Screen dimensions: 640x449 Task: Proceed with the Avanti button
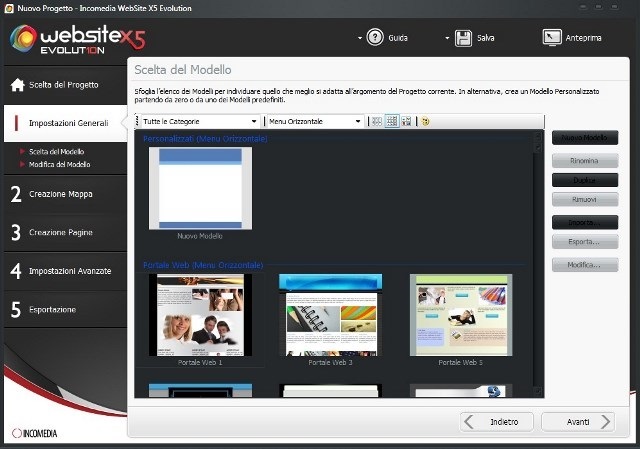click(578, 422)
